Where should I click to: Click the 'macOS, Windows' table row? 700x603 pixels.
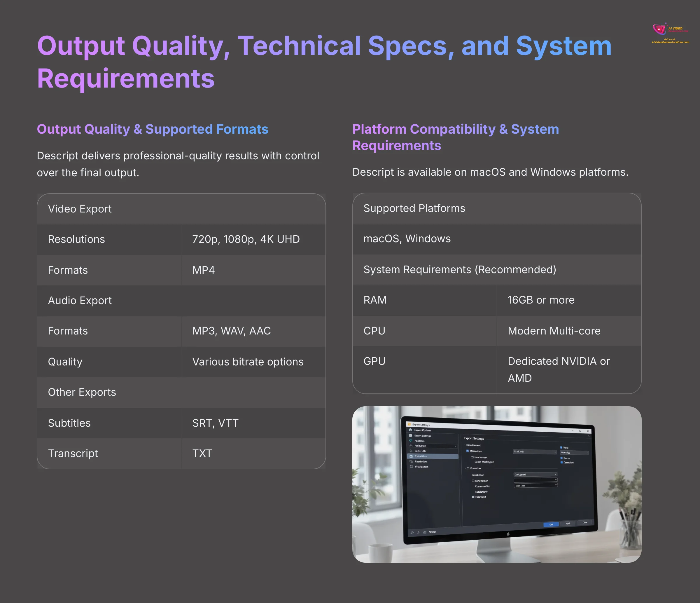pyautogui.click(x=497, y=239)
